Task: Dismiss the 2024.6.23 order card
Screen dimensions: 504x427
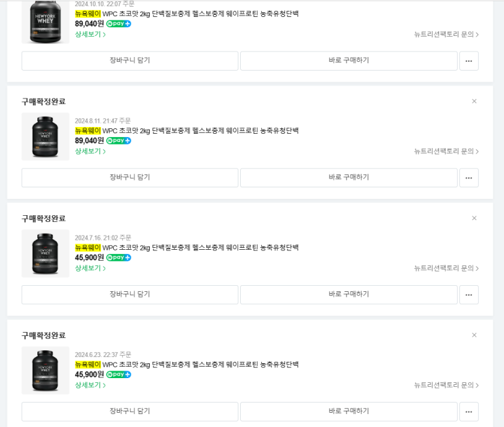Action: [474, 335]
